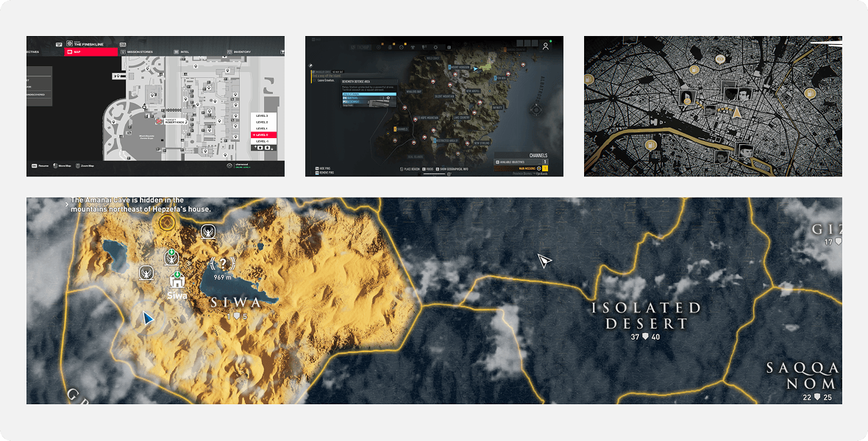The height and width of the screenshot is (441, 868).
Task: Click the golden quest marker near Amanai Cave
Action: pos(168,221)
